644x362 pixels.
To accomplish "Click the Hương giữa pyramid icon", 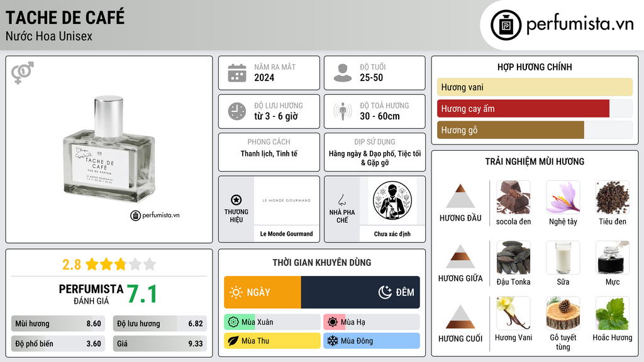I will [x=460, y=256].
